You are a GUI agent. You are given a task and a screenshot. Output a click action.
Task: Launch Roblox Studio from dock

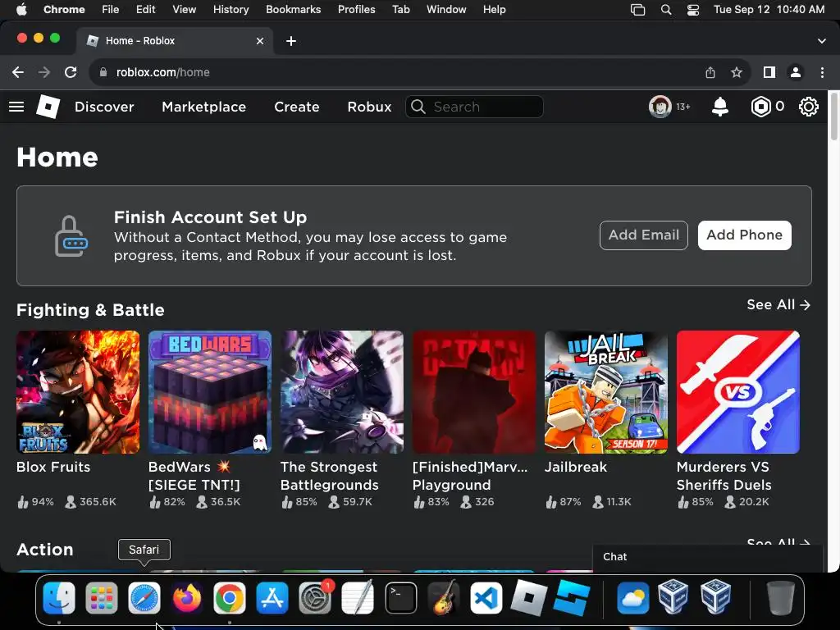572,597
